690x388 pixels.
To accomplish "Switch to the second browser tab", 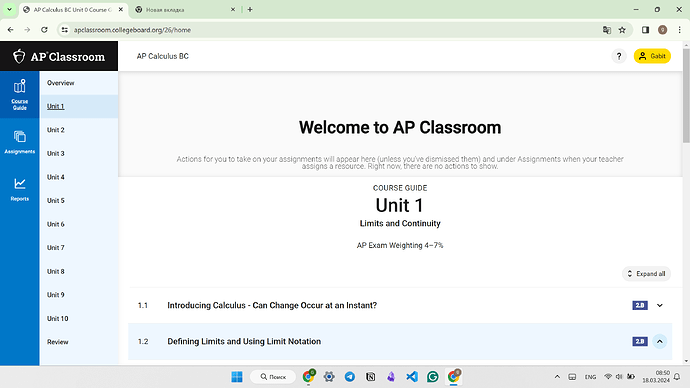I will pos(185,10).
